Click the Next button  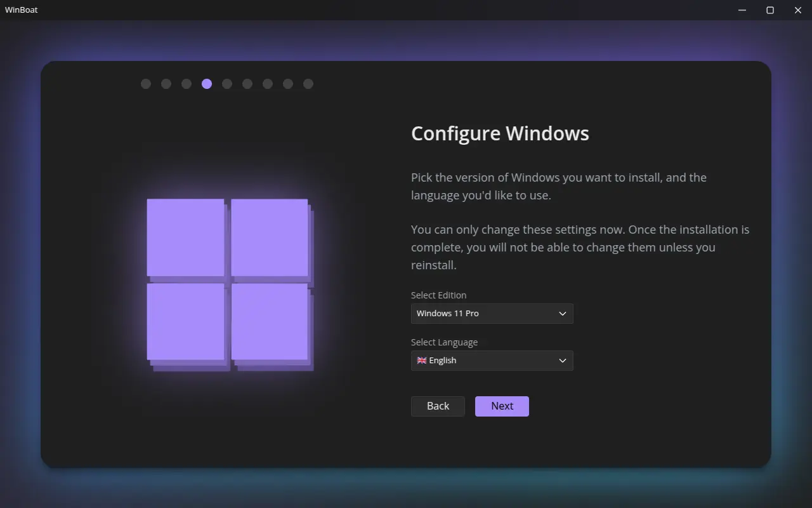point(502,406)
